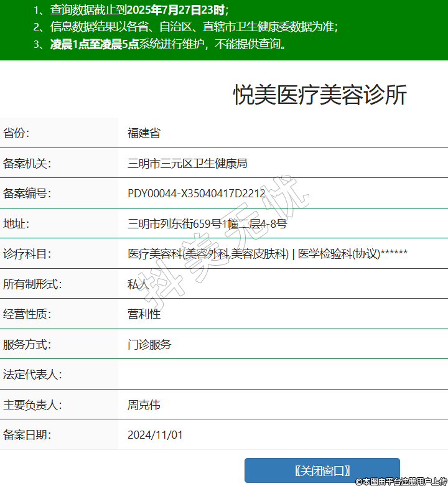Select the province value 福建省
Viewport: 448px width, 486px height.
(x=144, y=133)
